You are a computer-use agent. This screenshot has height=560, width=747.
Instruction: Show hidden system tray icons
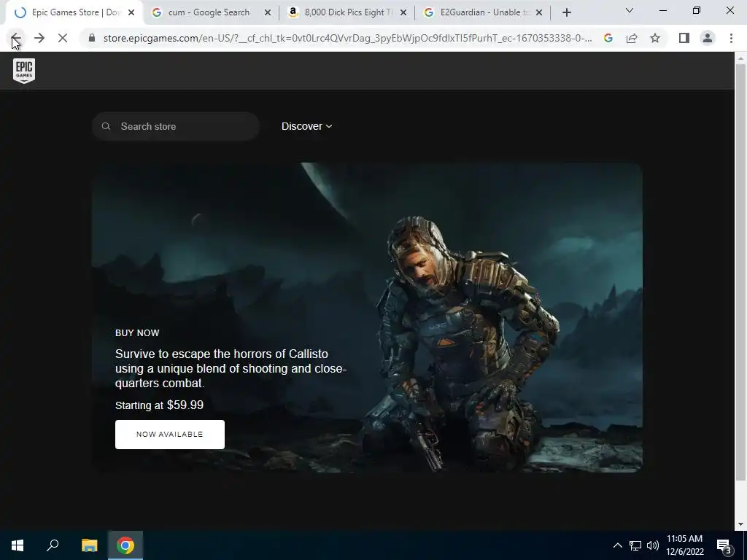click(x=617, y=545)
